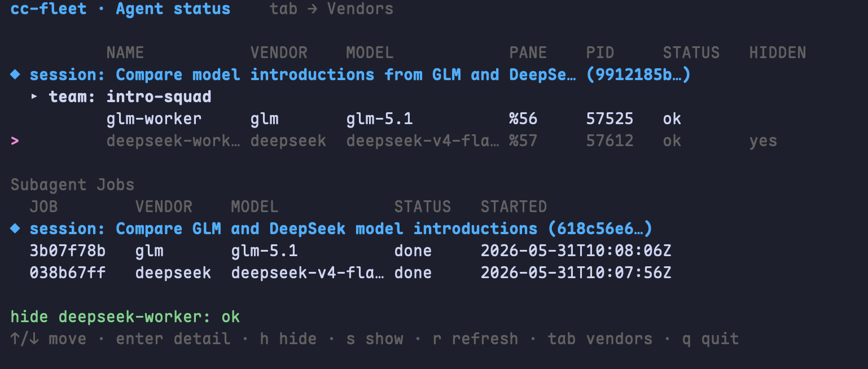
Task: Click the 'ok' status of glm-worker
Action: 672,118
